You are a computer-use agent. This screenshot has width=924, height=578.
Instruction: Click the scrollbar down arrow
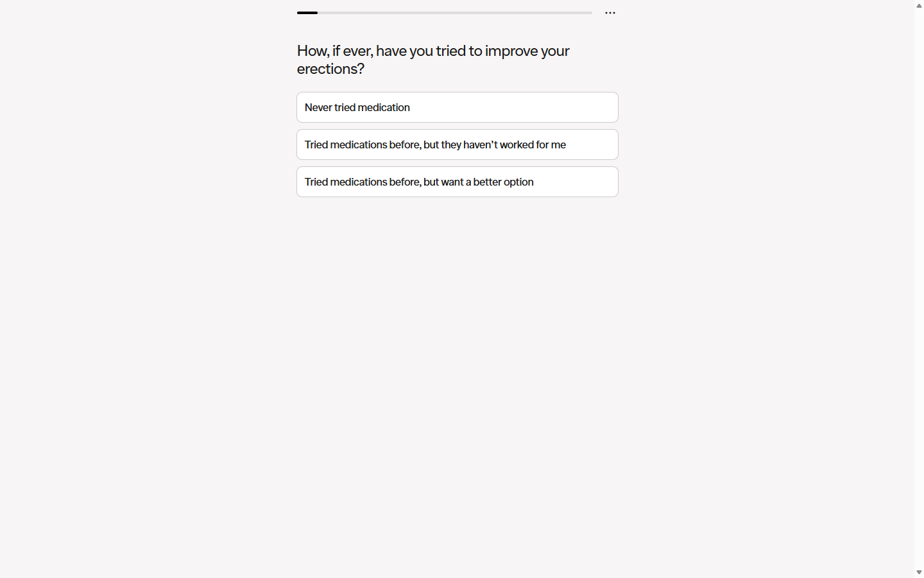pos(919,572)
